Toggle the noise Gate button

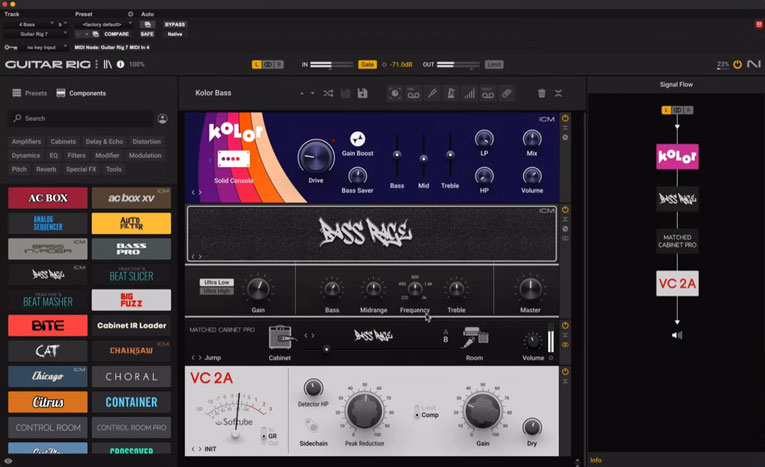(x=367, y=64)
